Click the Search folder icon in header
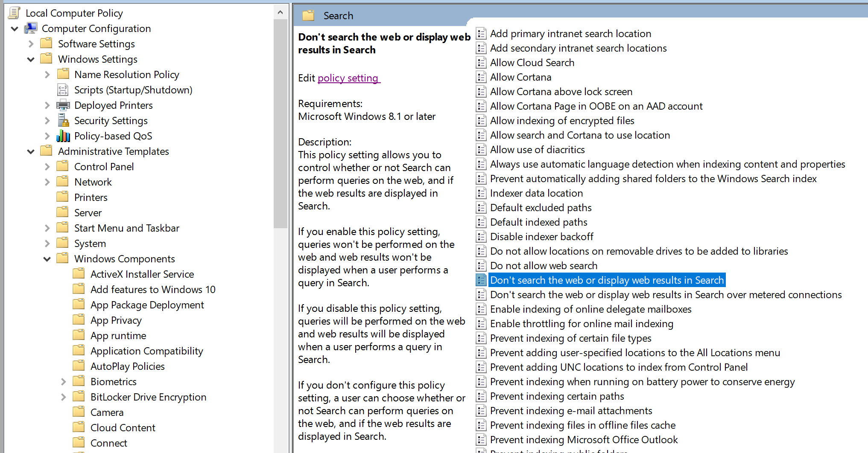The height and width of the screenshot is (453, 868). pos(308,16)
